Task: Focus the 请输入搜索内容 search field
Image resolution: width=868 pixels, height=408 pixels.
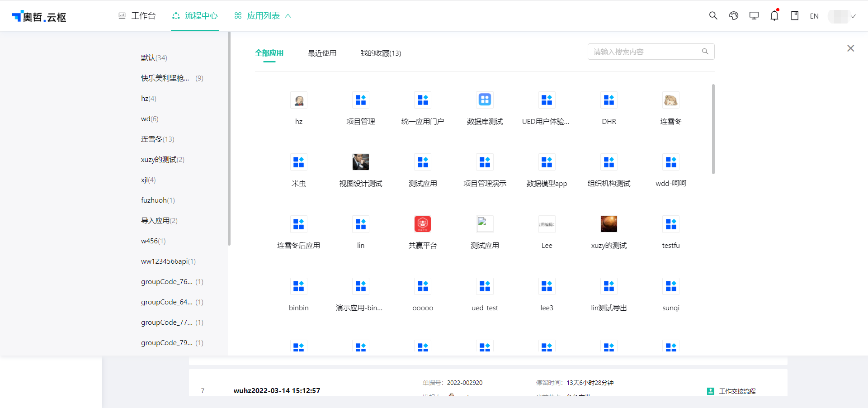Action: (x=651, y=52)
